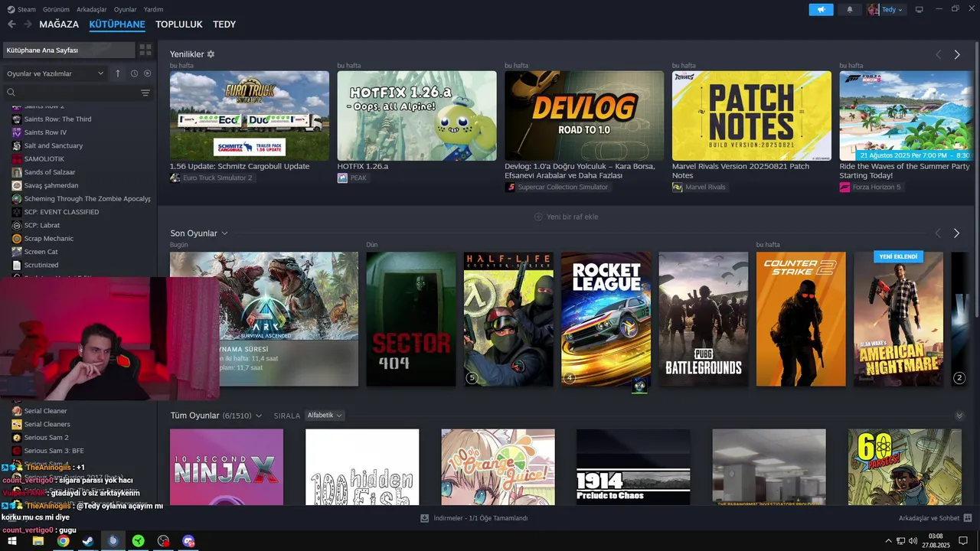980x551 pixels.
Task: Select the Salt and Sanctuary list icon
Action: pyautogui.click(x=17, y=145)
